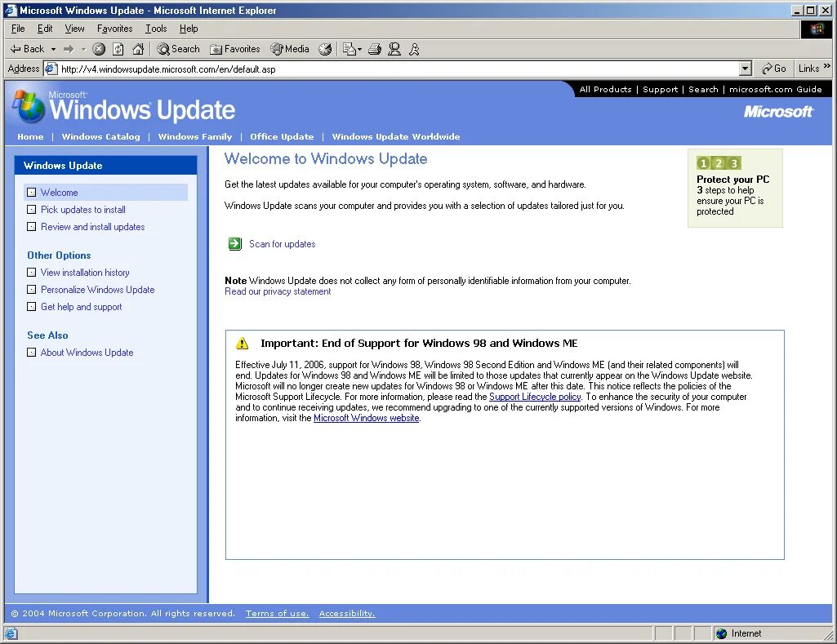This screenshot has height=644, width=837.
Task: Open microsoft.com Guide link
Action: [x=775, y=89]
